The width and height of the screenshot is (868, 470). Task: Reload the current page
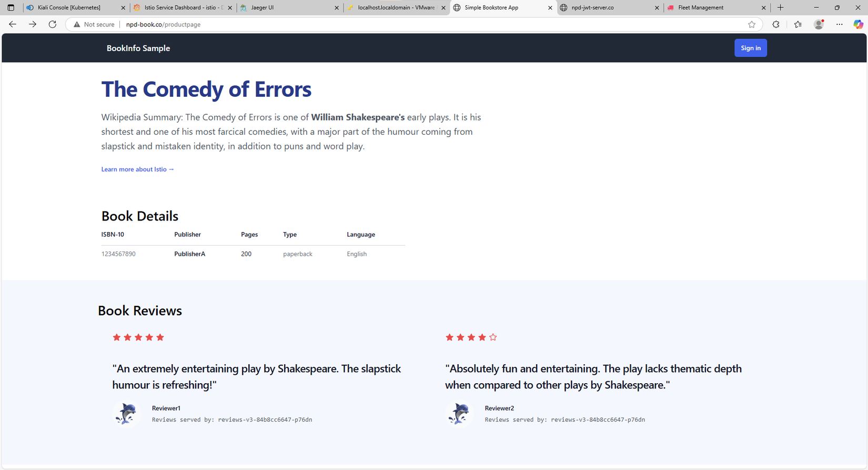53,24
